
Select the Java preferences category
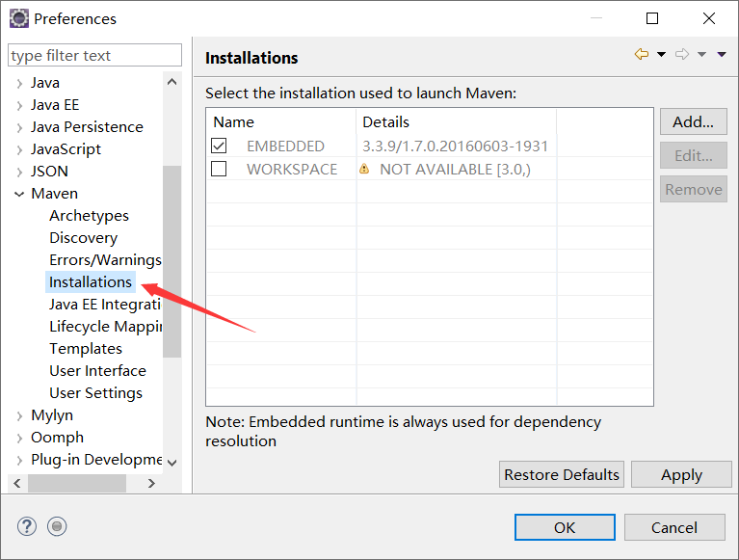coord(45,83)
